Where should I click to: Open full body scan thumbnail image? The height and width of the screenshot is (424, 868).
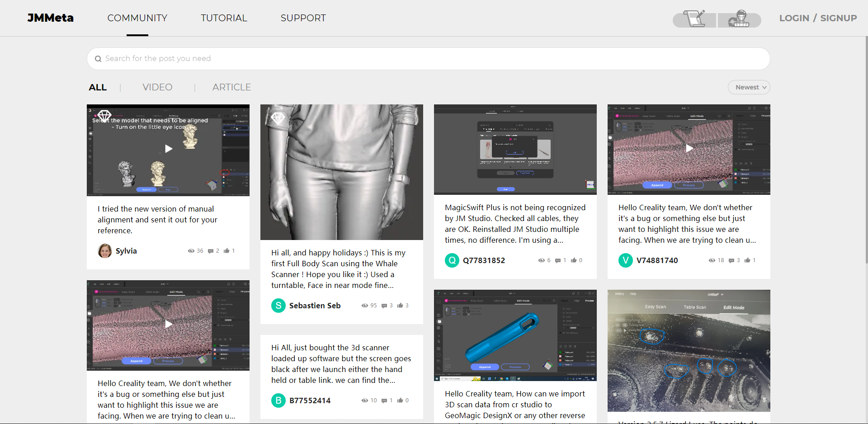tap(341, 172)
